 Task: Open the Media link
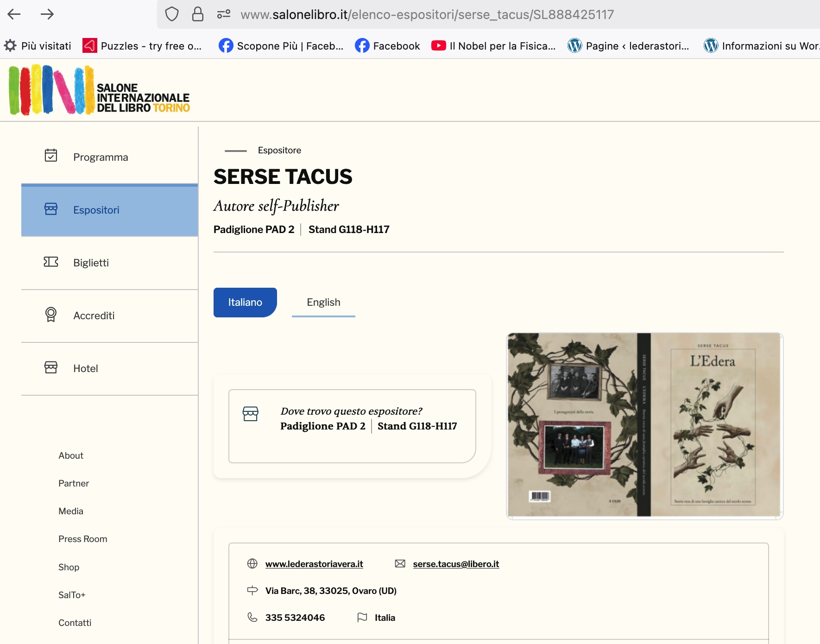71,511
